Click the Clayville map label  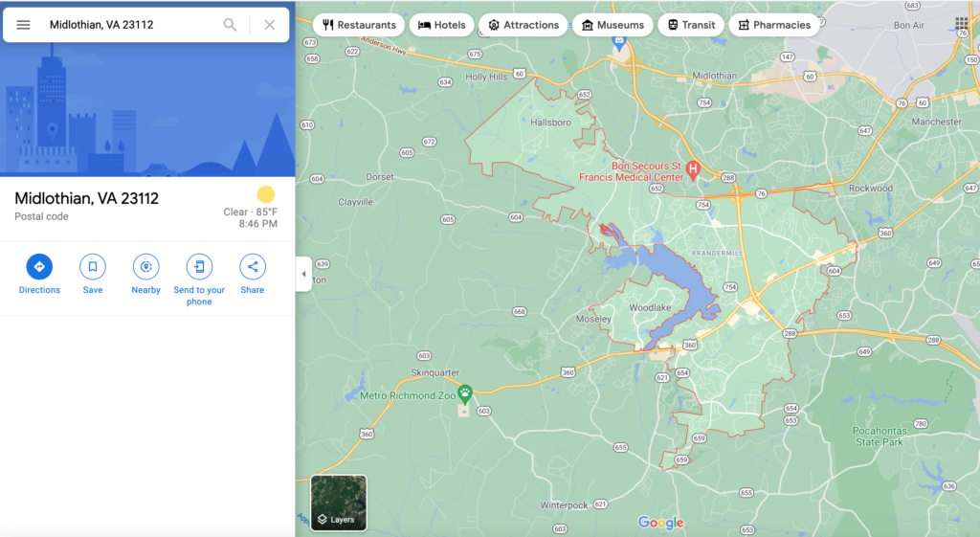355,202
